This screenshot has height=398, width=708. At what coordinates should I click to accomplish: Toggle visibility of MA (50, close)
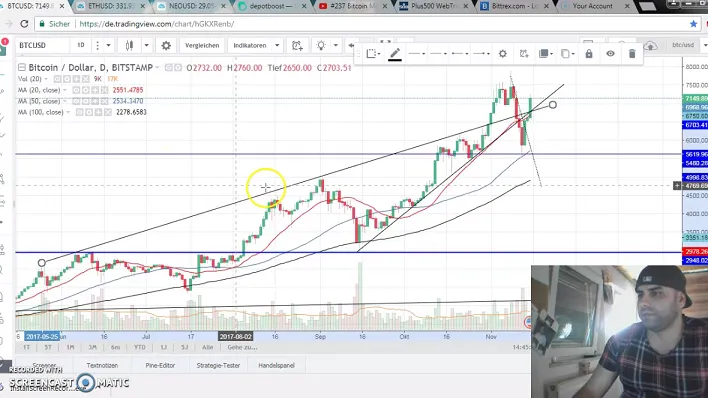(76, 101)
